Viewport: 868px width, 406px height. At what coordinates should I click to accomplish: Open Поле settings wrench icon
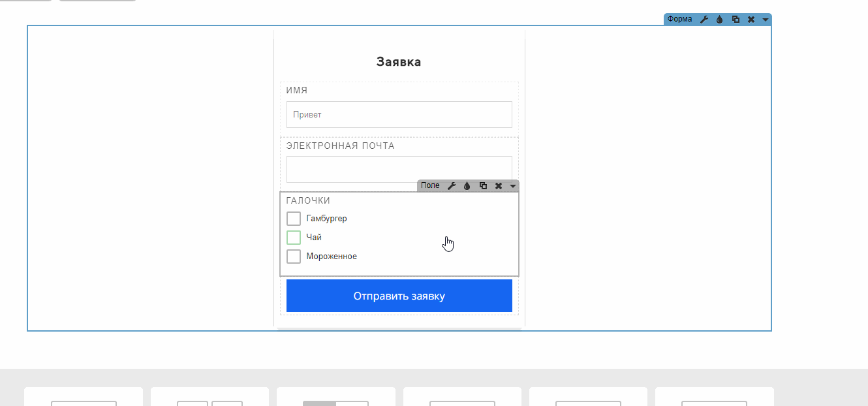click(x=452, y=186)
